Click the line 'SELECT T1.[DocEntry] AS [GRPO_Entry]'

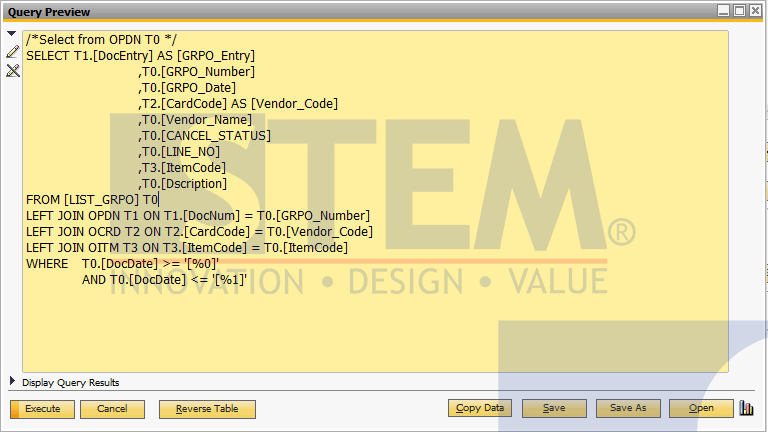pos(141,56)
